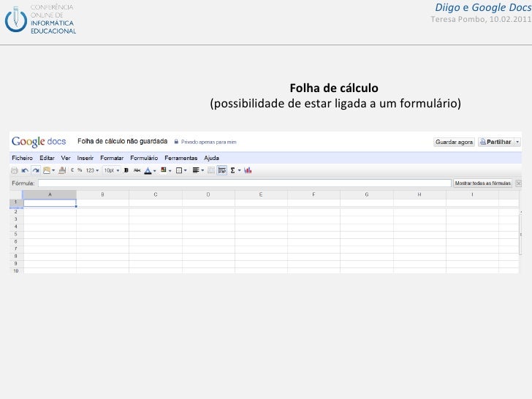This screenshot has height=399, width=532.
Task: Select row header 5
Action: (16, 234)
